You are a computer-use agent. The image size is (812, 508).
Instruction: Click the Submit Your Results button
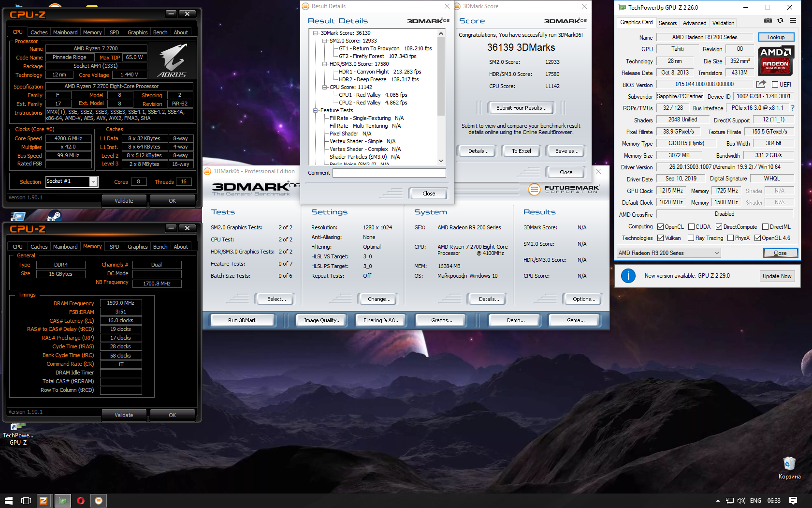[x=521, y=108]
